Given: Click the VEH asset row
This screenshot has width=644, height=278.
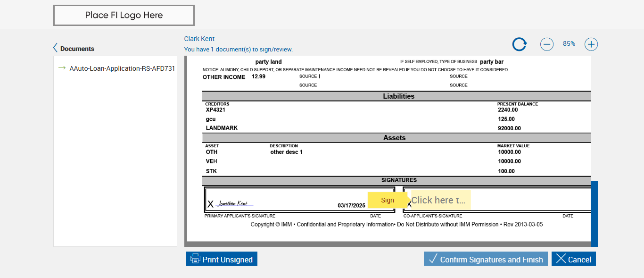Looking at the screenshot, I should click(212, 161).
